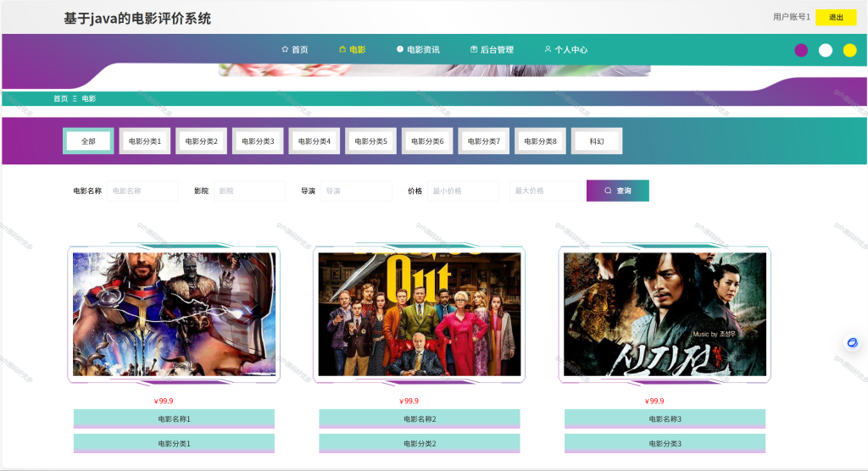The height and width of the screenshot is (471, 868).
Task: Select the 电影分类3 category tab
Action: [258, 141]
